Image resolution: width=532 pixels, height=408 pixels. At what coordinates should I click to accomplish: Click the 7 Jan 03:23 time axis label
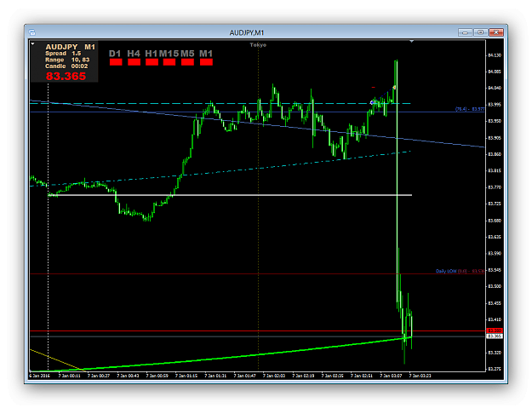tap(420, 376)
